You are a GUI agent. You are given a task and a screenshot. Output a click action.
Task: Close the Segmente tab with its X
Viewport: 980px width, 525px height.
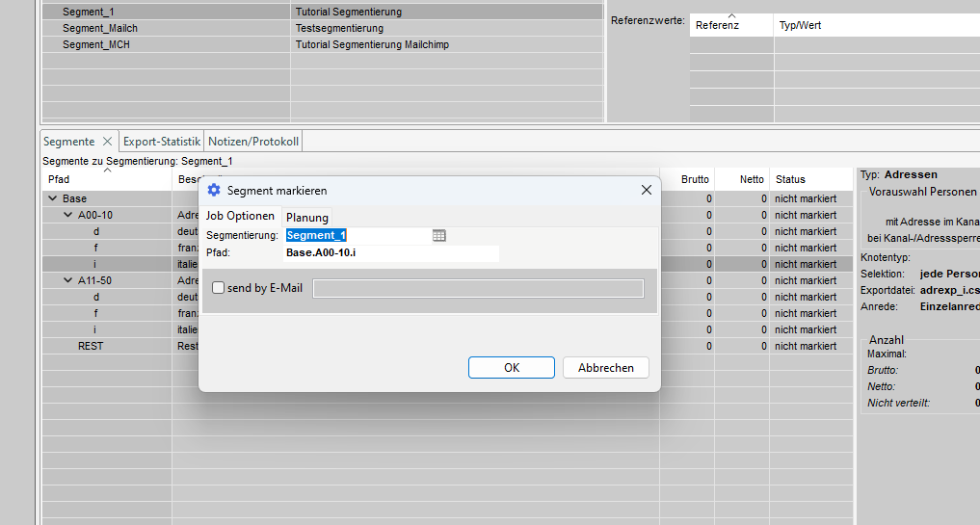[x=107, y=142]
